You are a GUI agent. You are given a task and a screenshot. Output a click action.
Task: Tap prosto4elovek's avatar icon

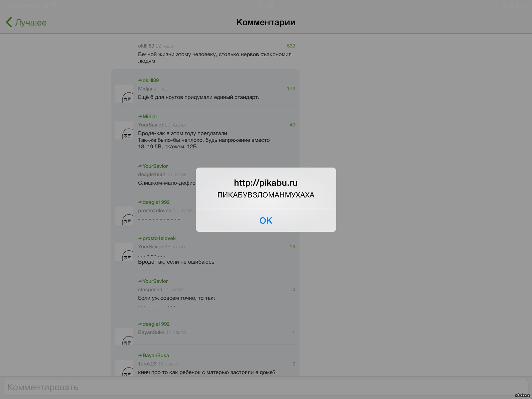pyautogui.click(x=124, y=215)
